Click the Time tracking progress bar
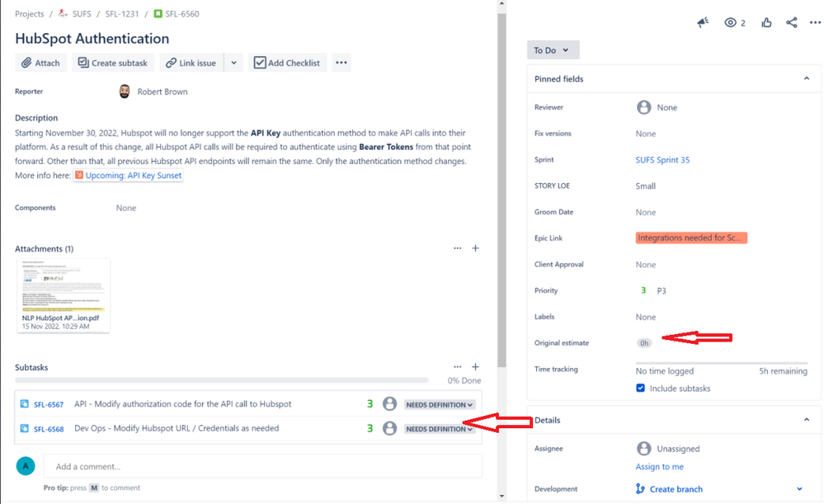This screenshot has width=824, height=504. [721, 363]
